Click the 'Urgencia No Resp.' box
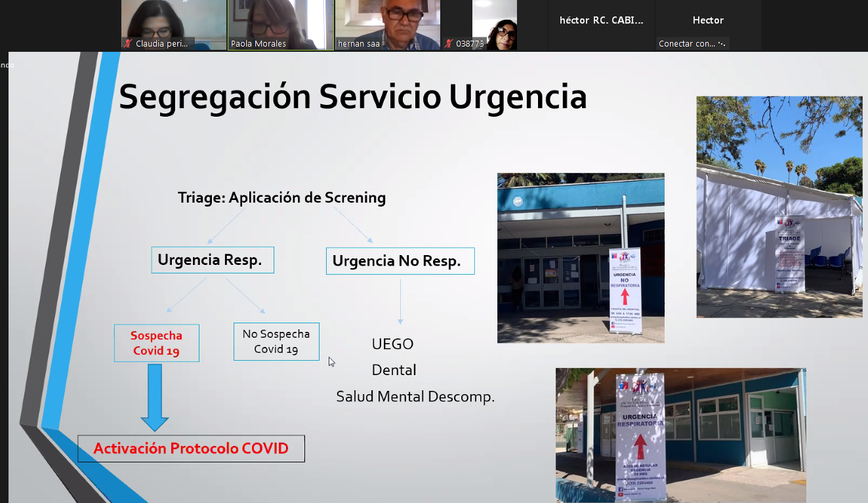The image size is (868, 503). [400, 261]
